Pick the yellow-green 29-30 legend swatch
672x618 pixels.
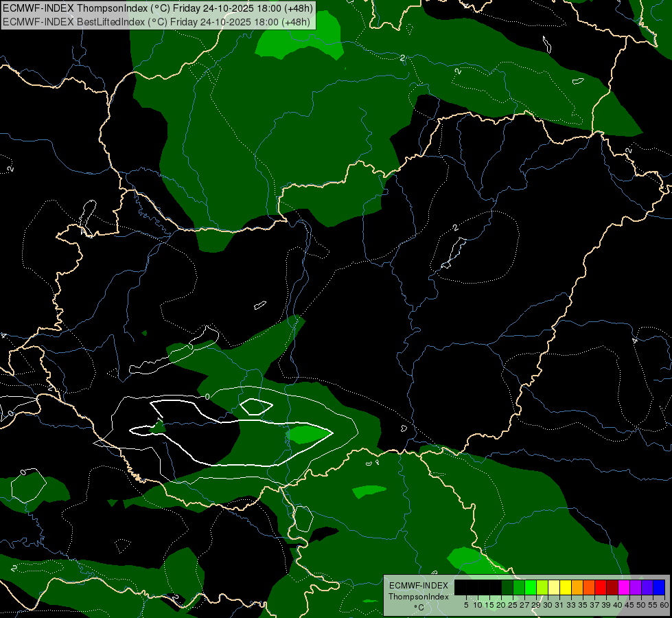542,587
